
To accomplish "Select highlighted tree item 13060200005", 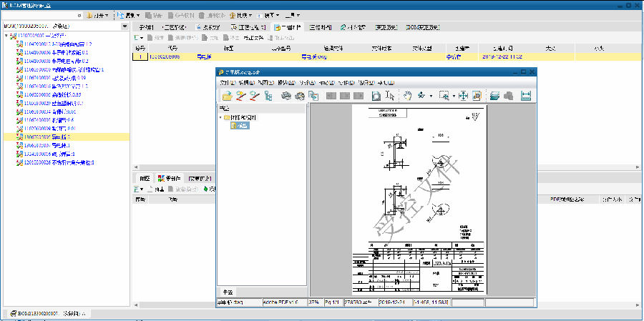I will click(43, 137).
